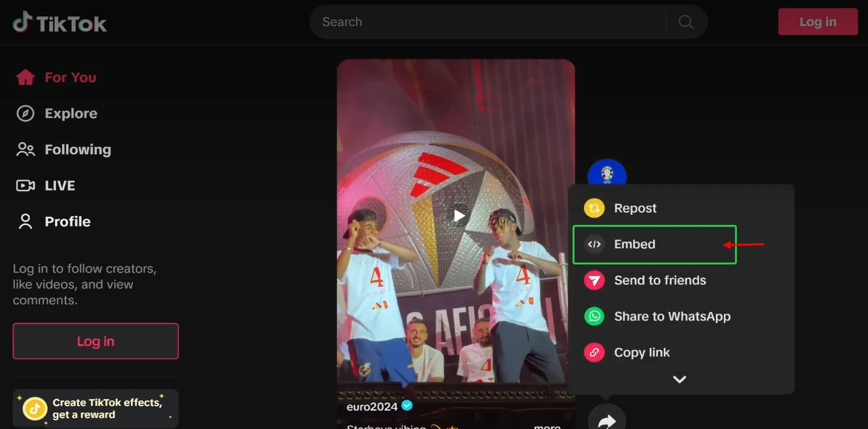Open Create TikTok effects banner
This screenshot has height=429, width=868.
click(95, 408)
